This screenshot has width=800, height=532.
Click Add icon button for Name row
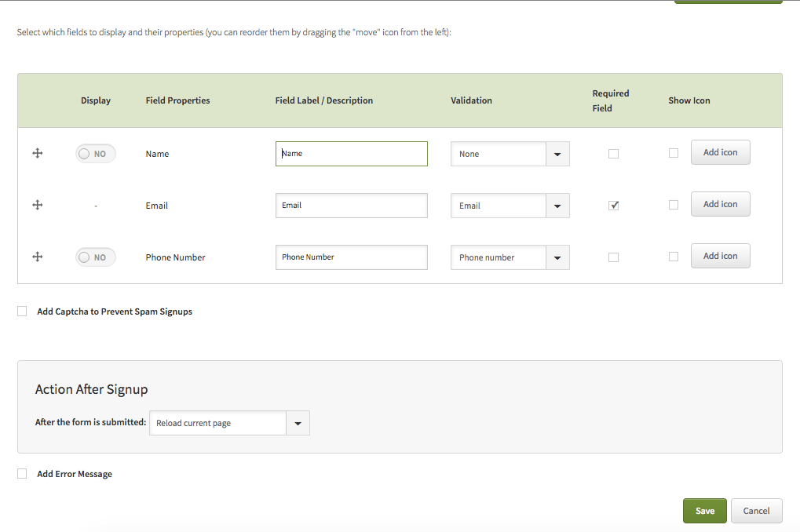point(721,152)
